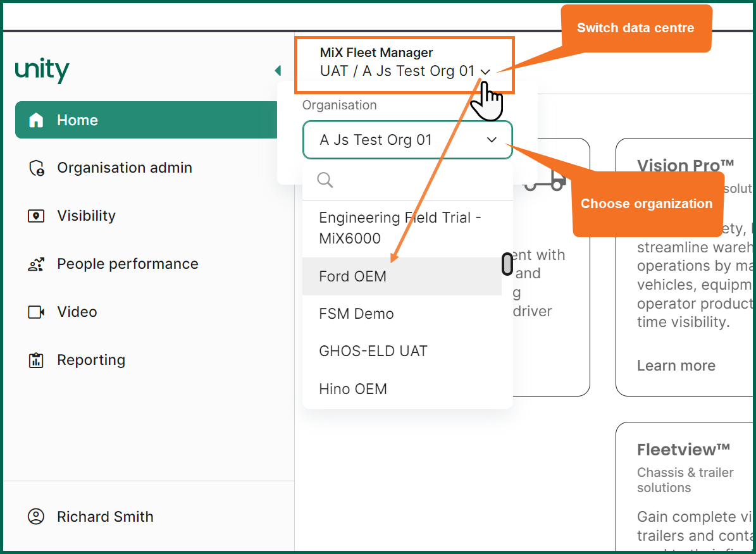The height and width of the screenshot is (554, 756).
Task: Open the Vision Pro card title
Action: tap(685, 166)
